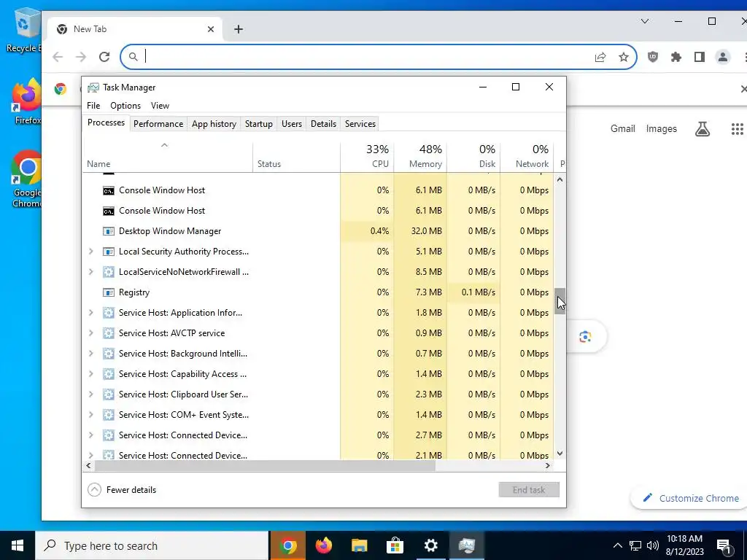Collapse view with Fewer details
The width and height of the screenshot is (747, 560).
(x=123, y=490)
